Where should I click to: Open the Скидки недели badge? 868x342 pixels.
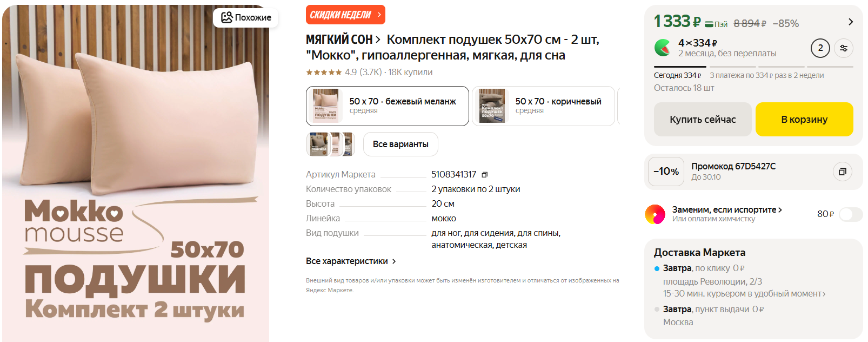click(x=345, y=15)
